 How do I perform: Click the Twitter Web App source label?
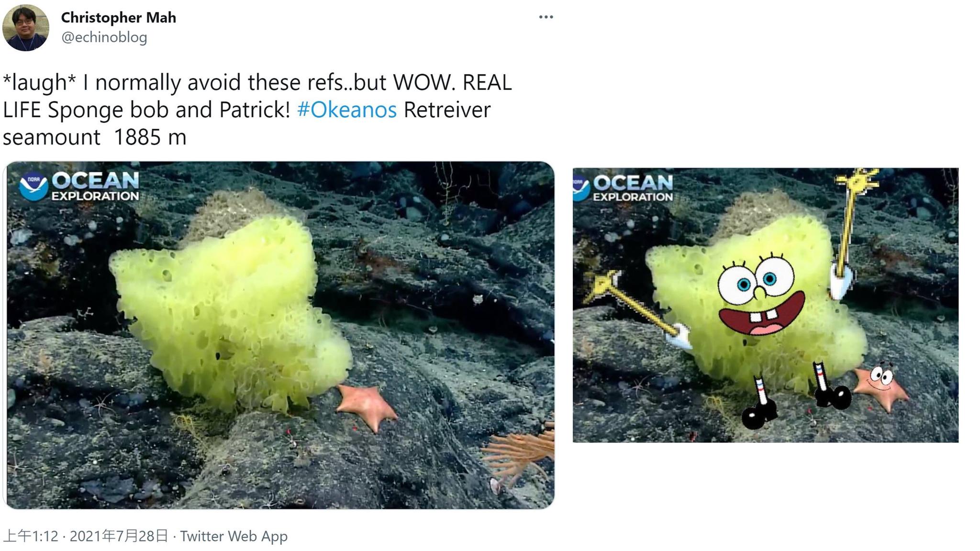click(234, 536)
